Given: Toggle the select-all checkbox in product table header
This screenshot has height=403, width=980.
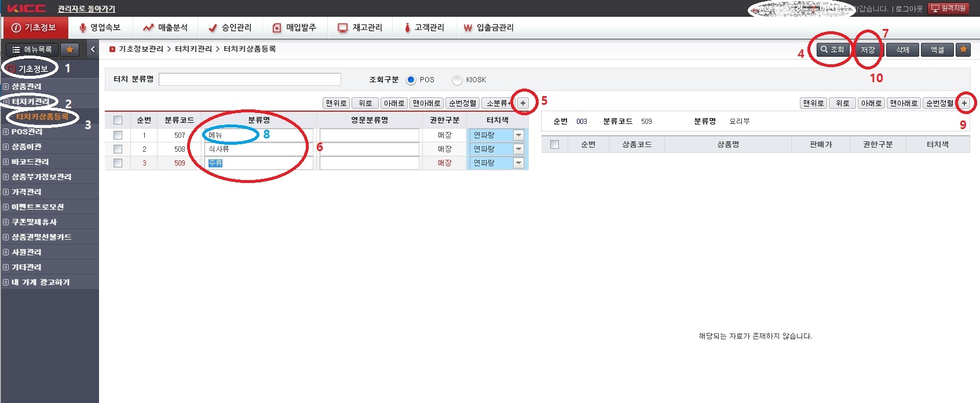Looking at the screenshot, I should (x=554, y=144).
